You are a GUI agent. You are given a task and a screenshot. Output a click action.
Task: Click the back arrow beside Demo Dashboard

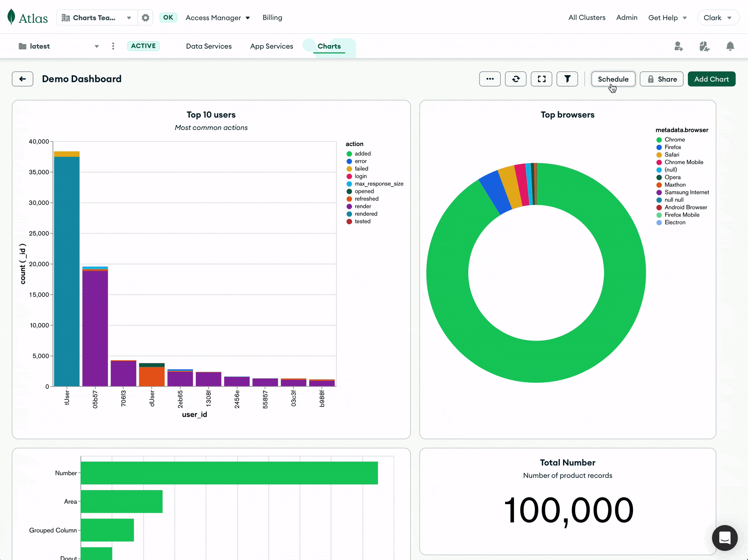click(23, 79)
